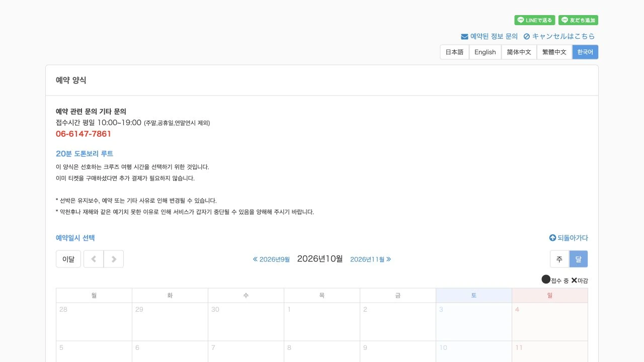Click the 월 Monday column header
644x362 pixels.
pos(94,296)
